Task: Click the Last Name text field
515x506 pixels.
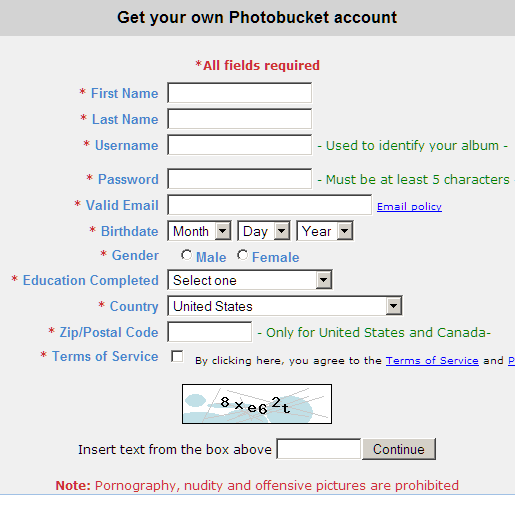Action: 240,119
